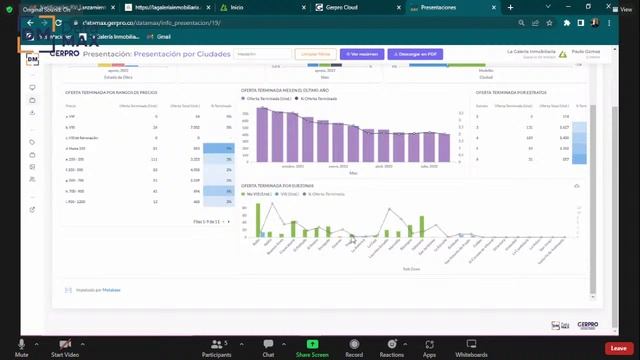Expand the Reactions options caret

(405, 344)
